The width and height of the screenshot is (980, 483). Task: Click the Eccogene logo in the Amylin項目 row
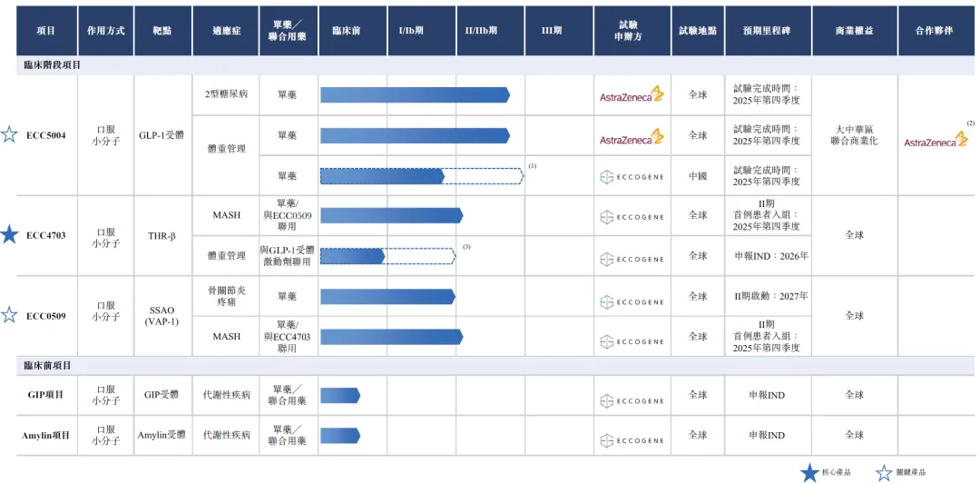632,436
